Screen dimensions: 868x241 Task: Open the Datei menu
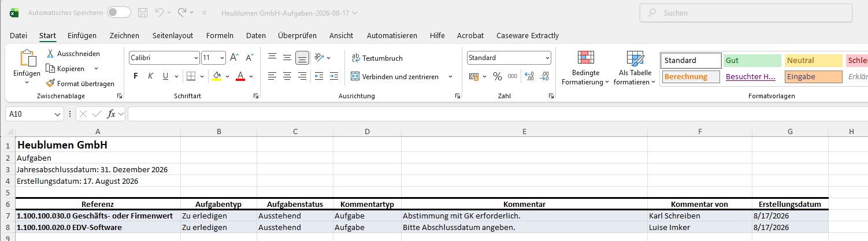pos(18,35)
